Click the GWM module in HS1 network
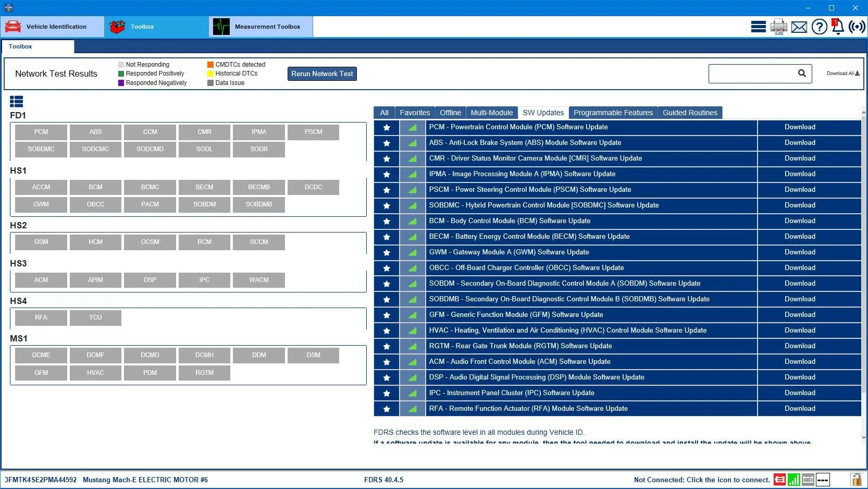Screen dimensions: 868x489 click(x=41, y=205)
